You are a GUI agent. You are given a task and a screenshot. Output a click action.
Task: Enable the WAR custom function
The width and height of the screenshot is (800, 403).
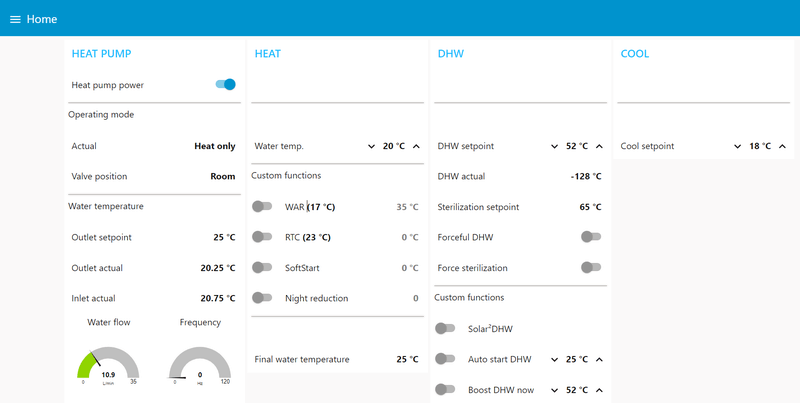click(262, 207)
